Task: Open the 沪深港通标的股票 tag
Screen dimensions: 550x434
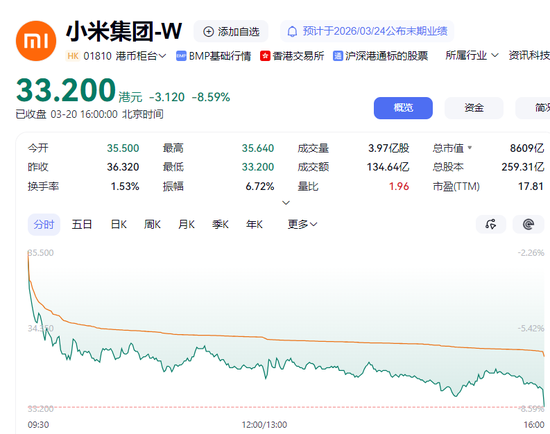Action: tap(387, 56)
